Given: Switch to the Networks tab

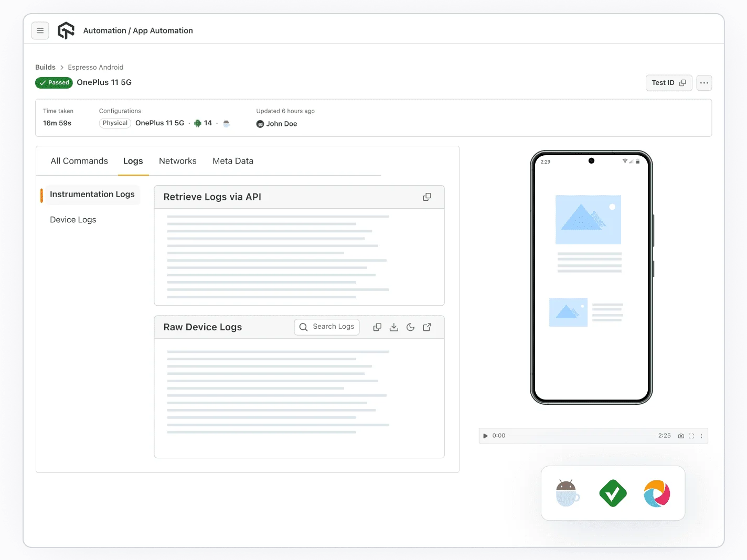Looking at the screenshot, I should (178, 161).
